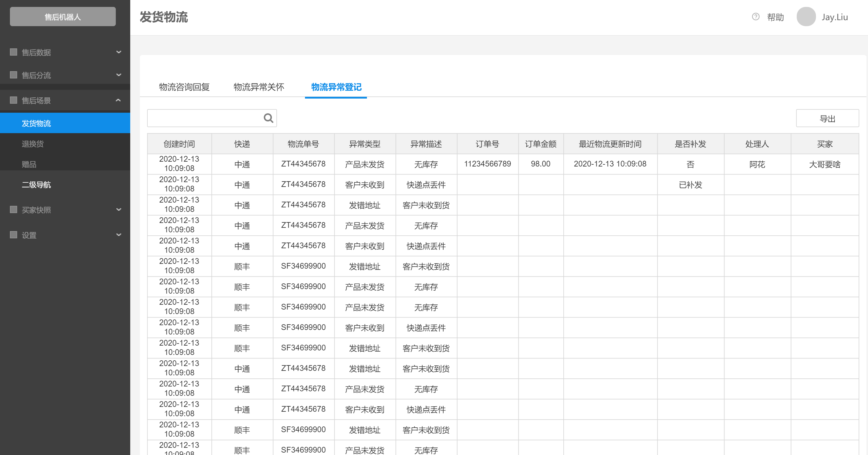The height and width of the screenshot is (455, 868).
Task: Open 发货物流 in the sidebar
Action: (x=65, y=123)
